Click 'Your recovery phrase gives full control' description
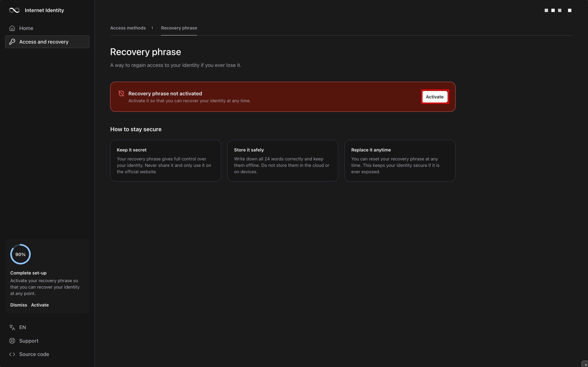Image resolution: width=588 pixels, height=367 pixels. click(x=164, y=165)
